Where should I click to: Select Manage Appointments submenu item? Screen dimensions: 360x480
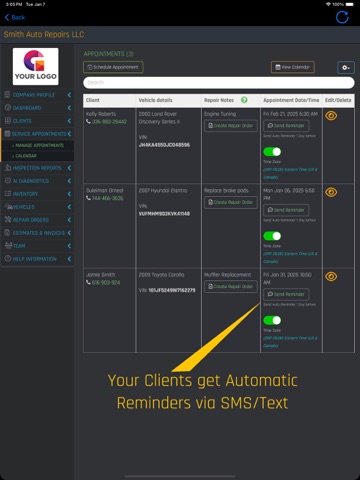(x=37, y=145)
